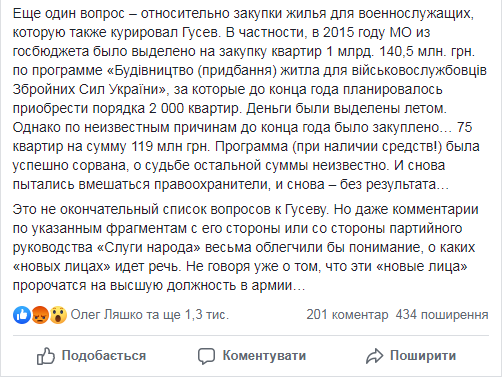Screen dimensions: 502x377
Task: Click the blue thumbs-up Like reaction icon
Action: pos(22,315)
